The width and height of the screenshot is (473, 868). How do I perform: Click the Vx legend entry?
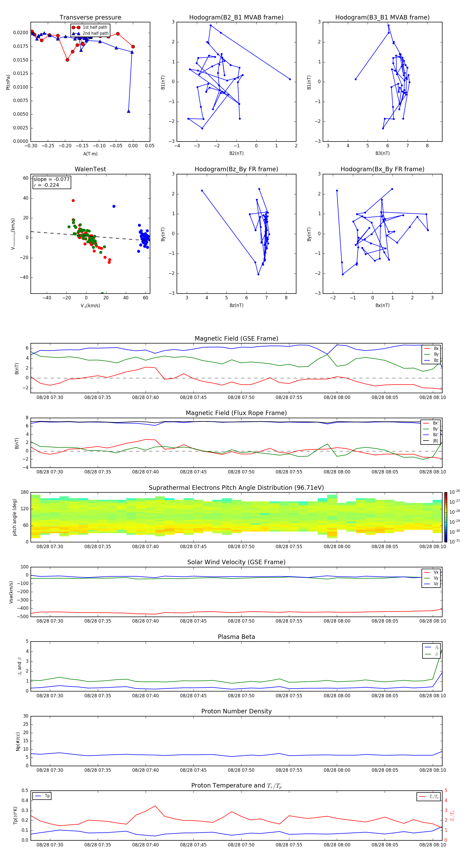point(431,572)
